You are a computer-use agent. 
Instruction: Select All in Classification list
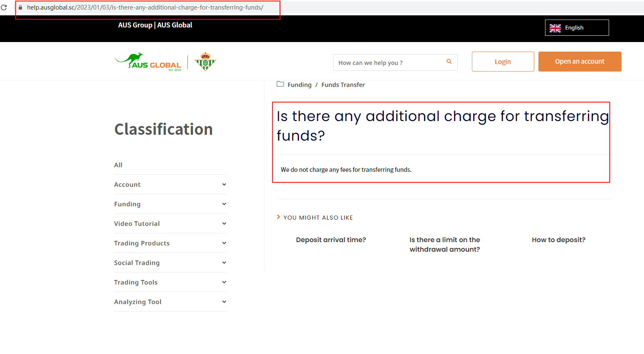coord(118,165)
